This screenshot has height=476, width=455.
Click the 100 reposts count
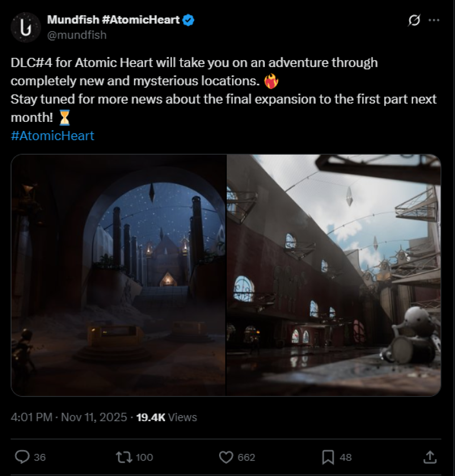tap(144, 457)
